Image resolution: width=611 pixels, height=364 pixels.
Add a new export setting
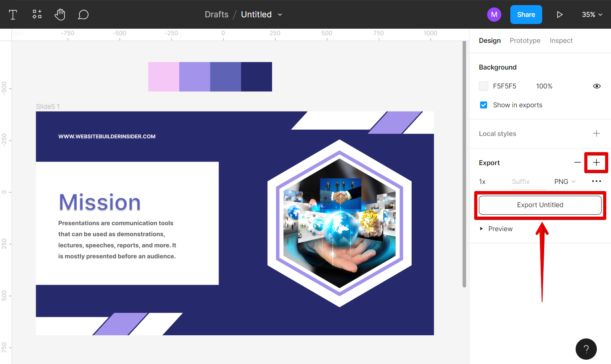(x=596, y=162)
